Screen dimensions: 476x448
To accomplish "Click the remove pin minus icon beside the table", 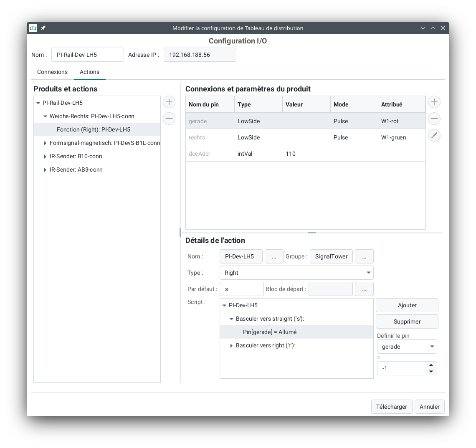I will point(434,119).
